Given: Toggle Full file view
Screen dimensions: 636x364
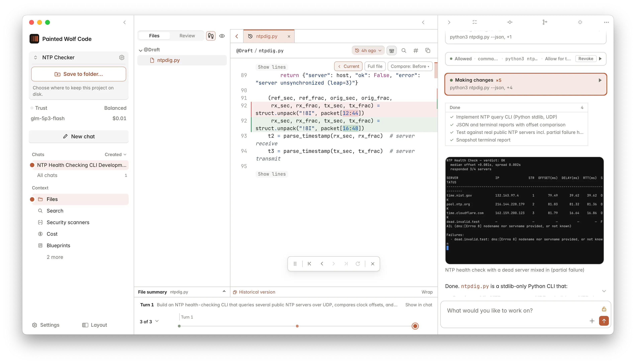Looking at the screenshot, I should tap(375, 66).
